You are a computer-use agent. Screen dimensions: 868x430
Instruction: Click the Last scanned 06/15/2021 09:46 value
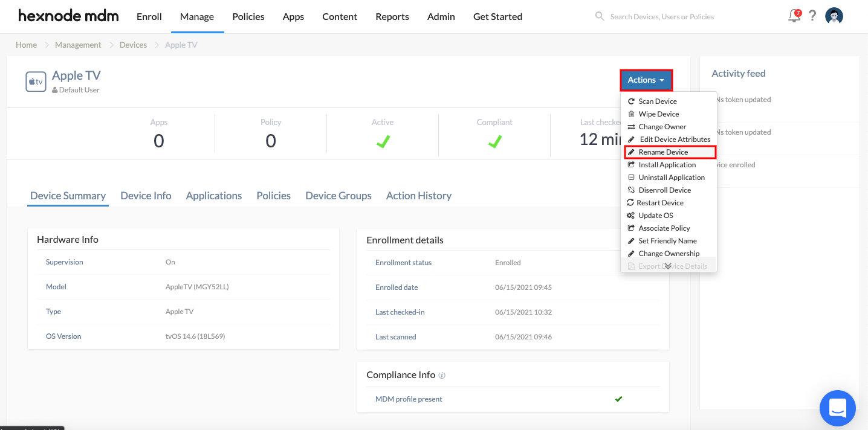click(x=523, y=337)
